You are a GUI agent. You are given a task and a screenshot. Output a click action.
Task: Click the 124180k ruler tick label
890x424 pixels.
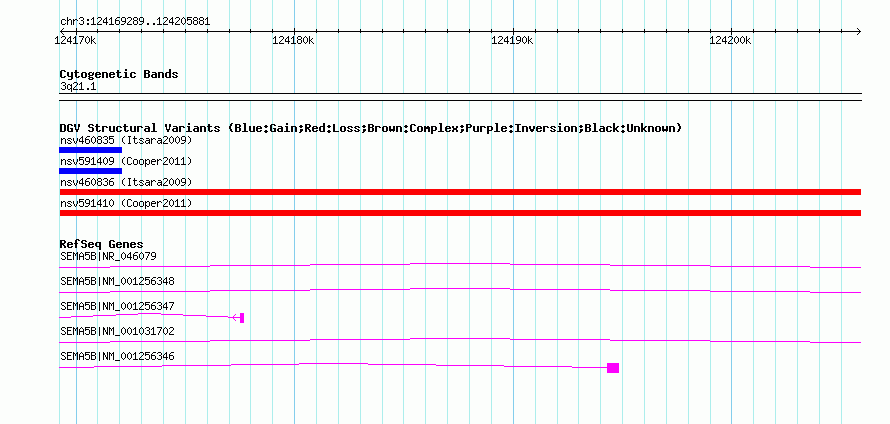coord(293,40)
